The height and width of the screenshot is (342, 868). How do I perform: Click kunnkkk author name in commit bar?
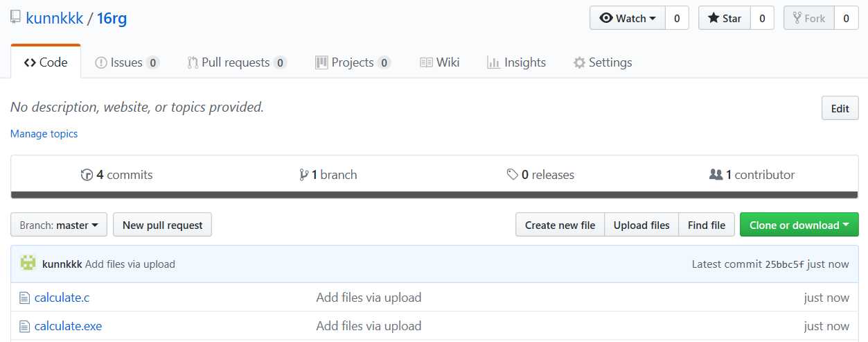(x=62, y=264)
